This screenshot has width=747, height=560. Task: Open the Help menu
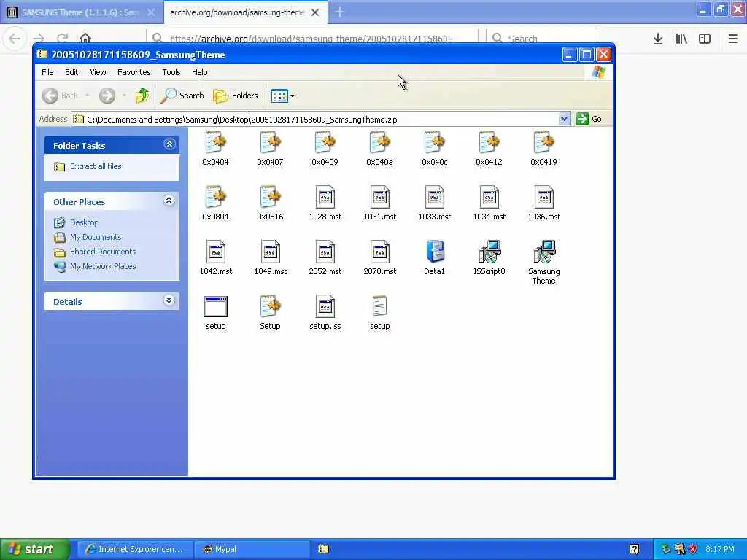[200, 72]
